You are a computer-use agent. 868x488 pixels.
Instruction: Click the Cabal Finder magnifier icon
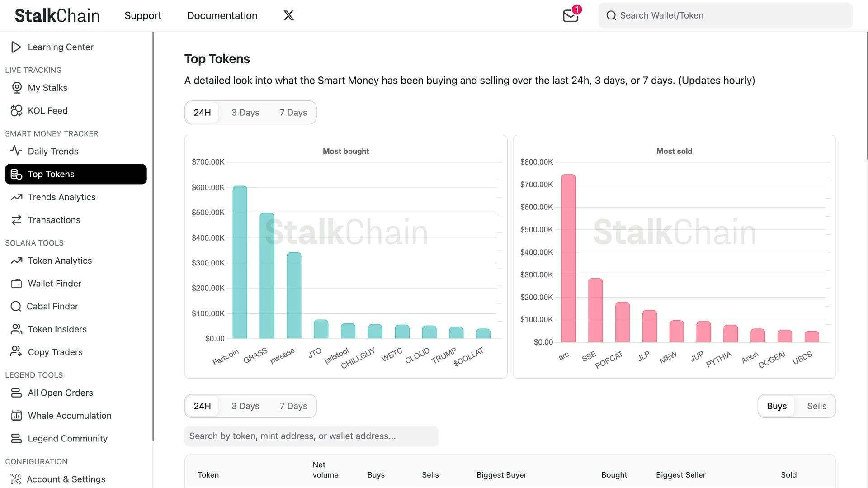coord(16,306)
